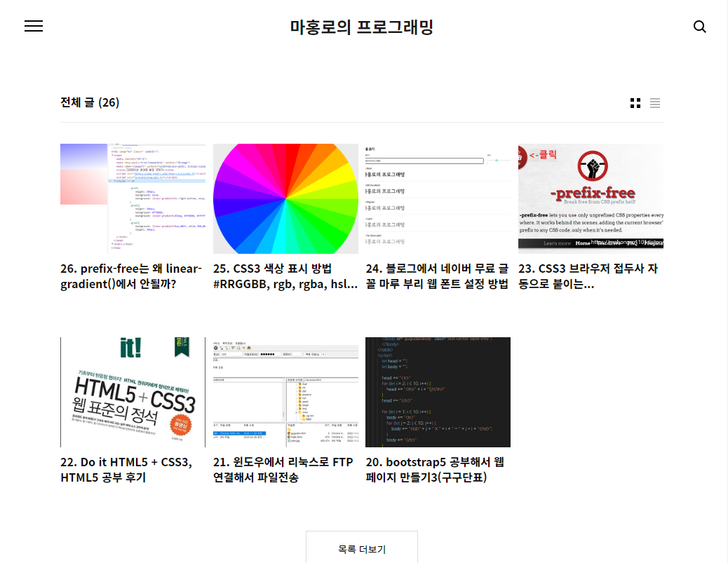Open post title '26. prefix-free는 왜 linear-gradient()에서 안될까?'

pos(131,276)
